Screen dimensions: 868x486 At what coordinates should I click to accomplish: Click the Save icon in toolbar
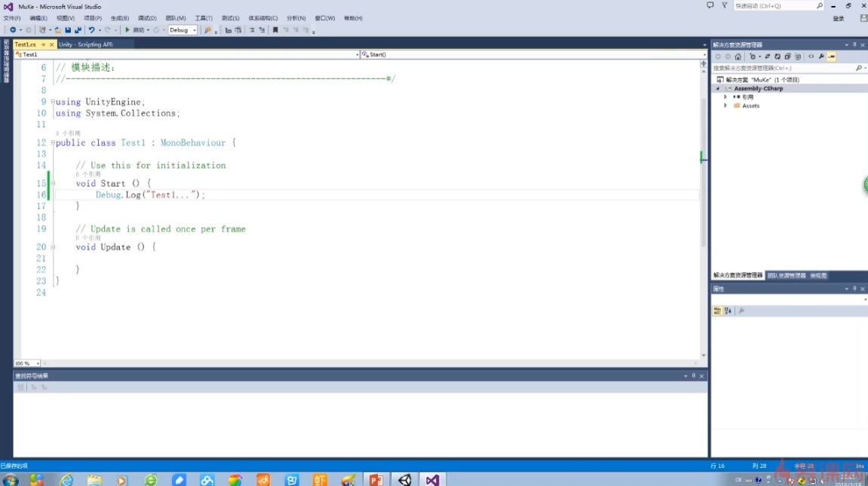[68, 30]
